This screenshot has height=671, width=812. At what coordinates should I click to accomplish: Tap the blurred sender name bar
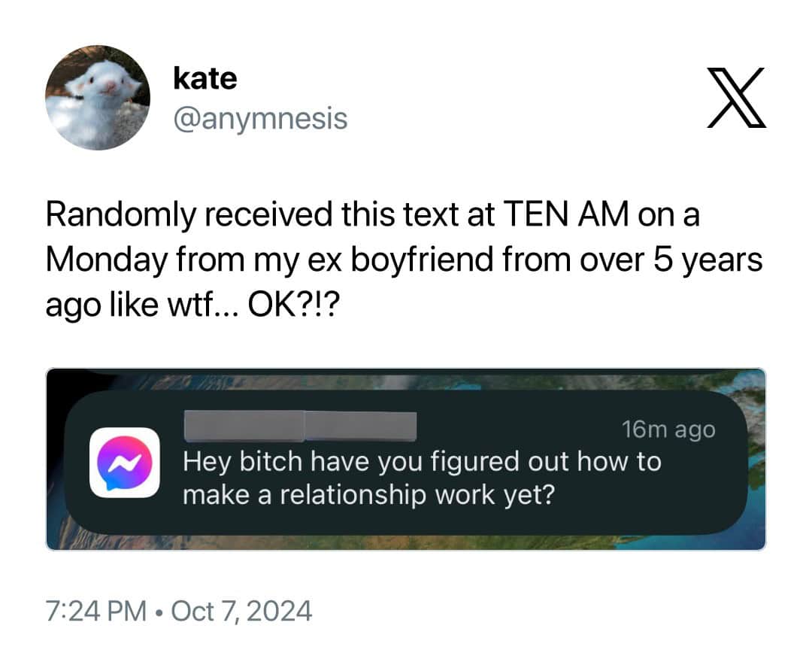coord(300,426)
